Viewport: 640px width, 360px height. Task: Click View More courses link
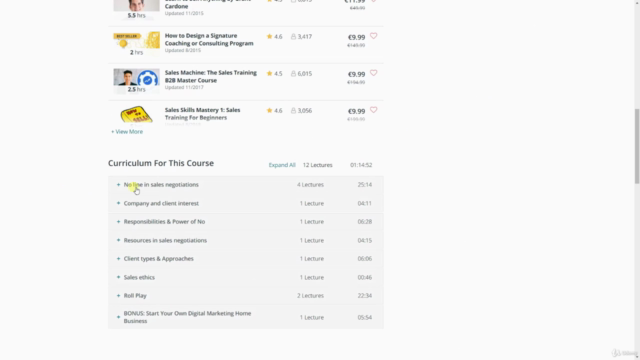pyautogui.click(x=127, y=132)
